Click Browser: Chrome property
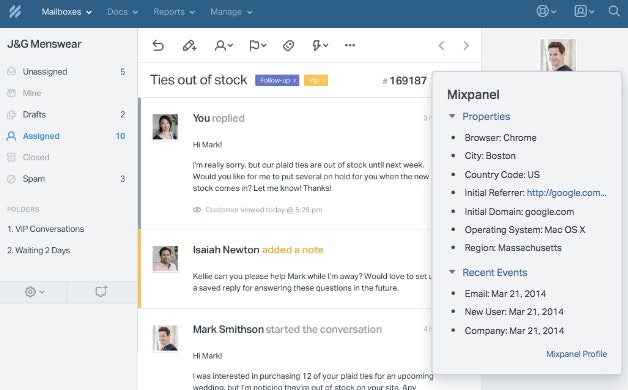The width and height of the screenshot is (628, 390). (x=500, y=138)
